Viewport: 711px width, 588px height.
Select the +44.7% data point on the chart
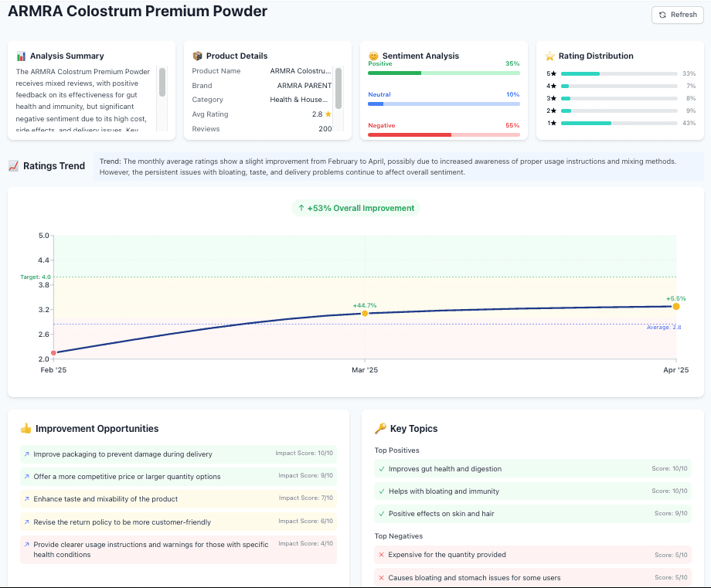coord(364,313)
